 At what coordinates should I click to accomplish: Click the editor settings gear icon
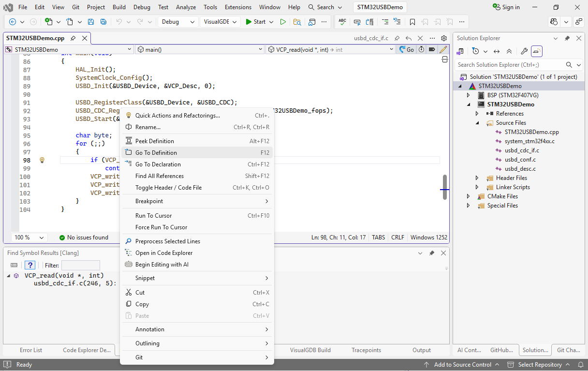[444, 38]
